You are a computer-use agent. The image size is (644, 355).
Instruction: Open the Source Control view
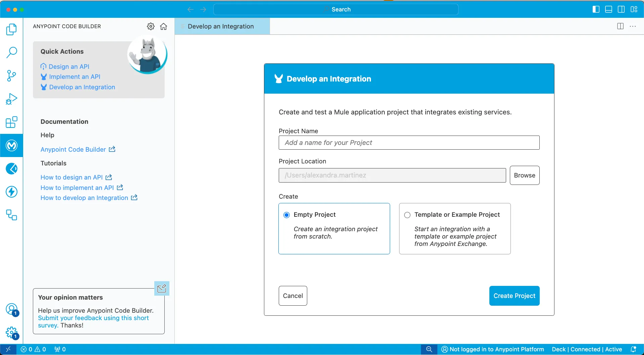point(11,76)
